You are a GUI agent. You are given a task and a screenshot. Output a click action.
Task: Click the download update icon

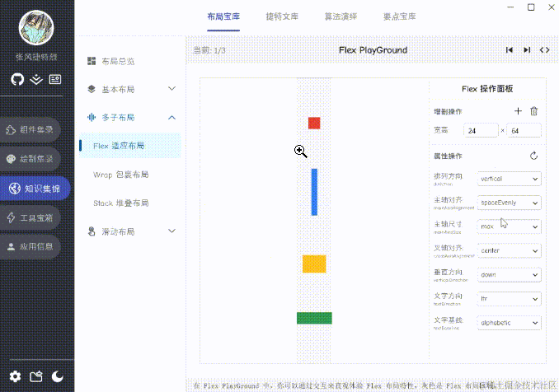point(36,79)
